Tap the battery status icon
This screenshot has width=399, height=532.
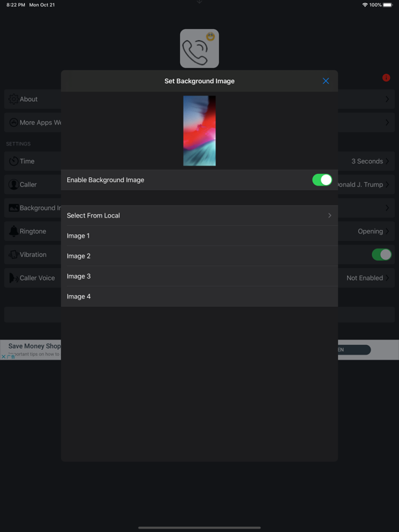pos(388,5)
